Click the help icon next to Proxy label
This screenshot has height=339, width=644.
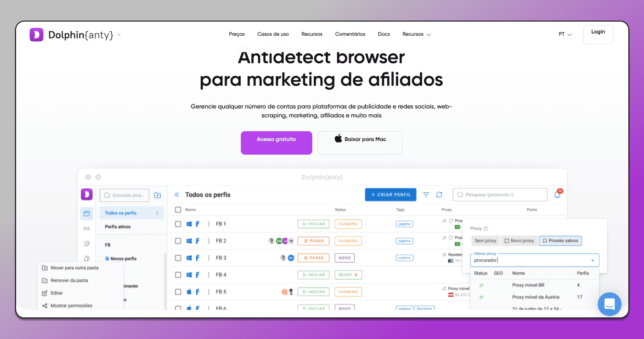tap(486, 228)
